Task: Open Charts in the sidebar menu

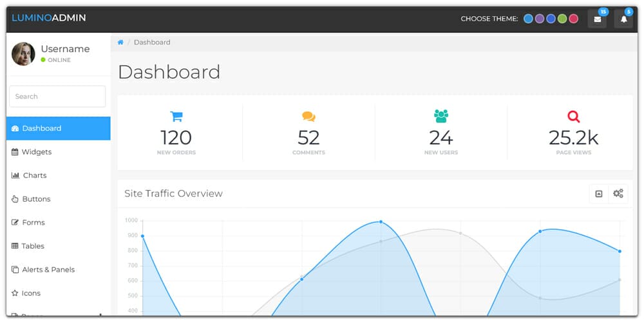Action: pos(59,175)
